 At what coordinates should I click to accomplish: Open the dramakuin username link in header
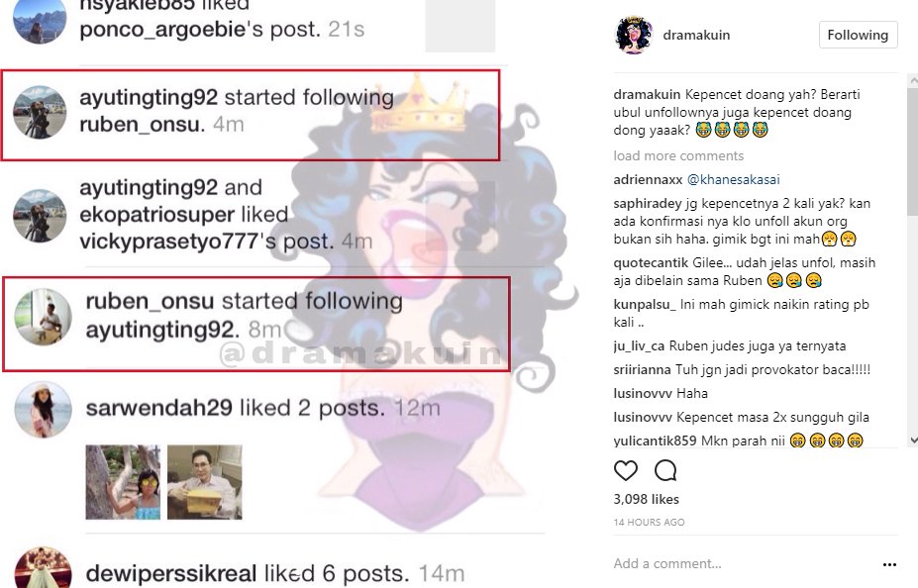[698, 35]
